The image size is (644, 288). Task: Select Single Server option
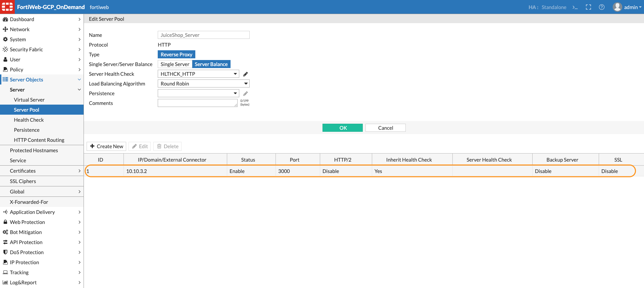click(175, 64)
